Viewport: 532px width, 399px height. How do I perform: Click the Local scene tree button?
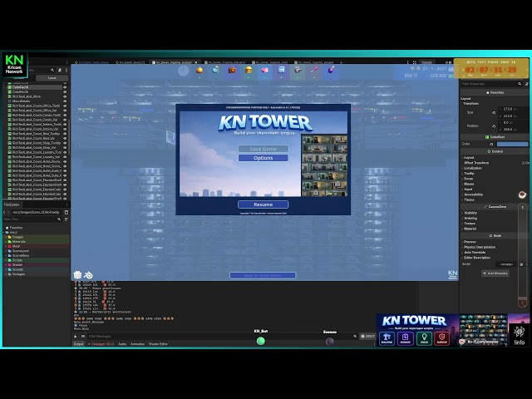click(x=52, y=78)
